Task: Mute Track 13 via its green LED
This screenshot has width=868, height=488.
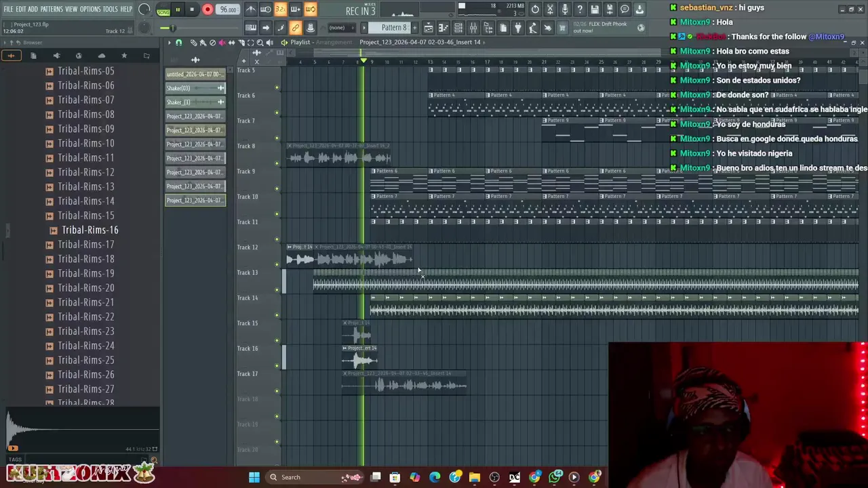Action: (277, 289)
